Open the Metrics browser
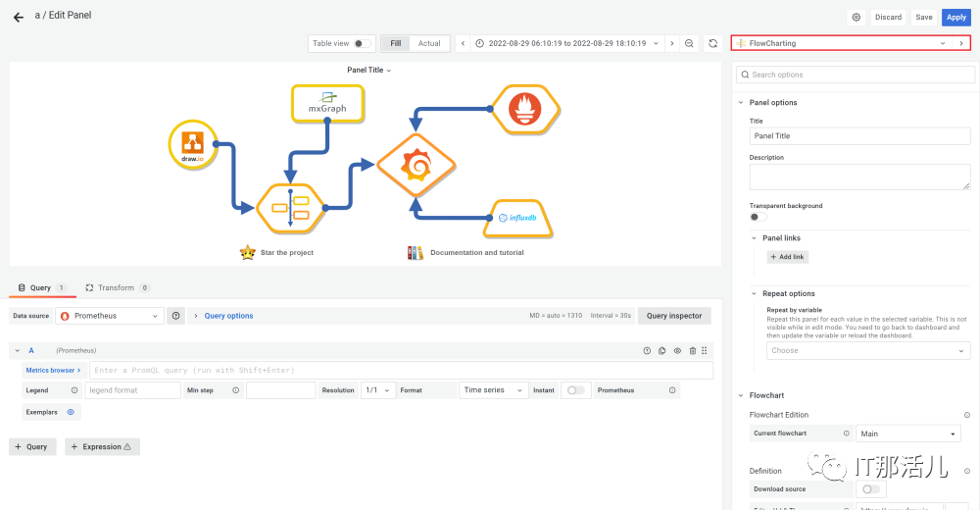Screen dimensions: 980x510 [x=53, y=370]
